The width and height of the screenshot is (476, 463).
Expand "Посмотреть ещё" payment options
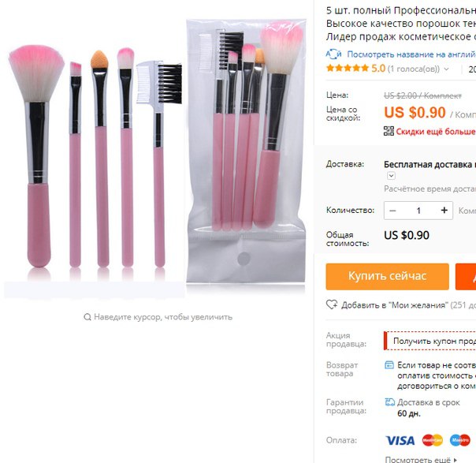(421, 459)
